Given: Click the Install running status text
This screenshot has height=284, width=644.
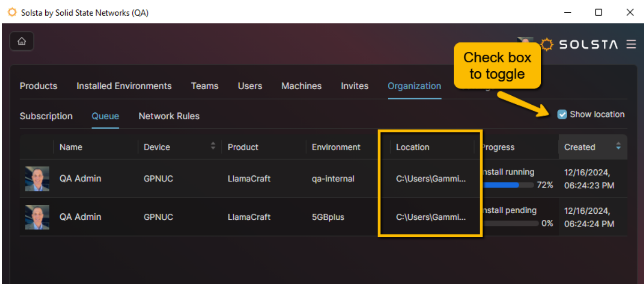Looking at the screenshot, I should point(508,172).
